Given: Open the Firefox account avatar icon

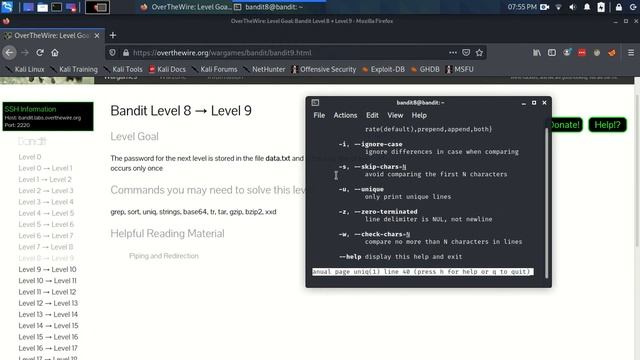Looking at the screenshot, I should coord(567,53).
